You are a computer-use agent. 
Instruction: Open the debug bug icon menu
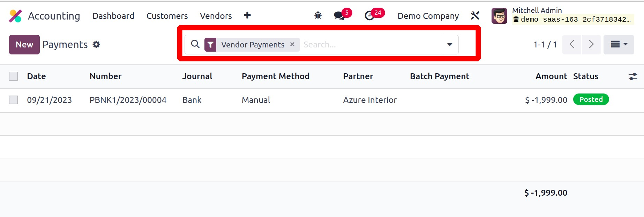pyautogui.click(x=318, y=16)
